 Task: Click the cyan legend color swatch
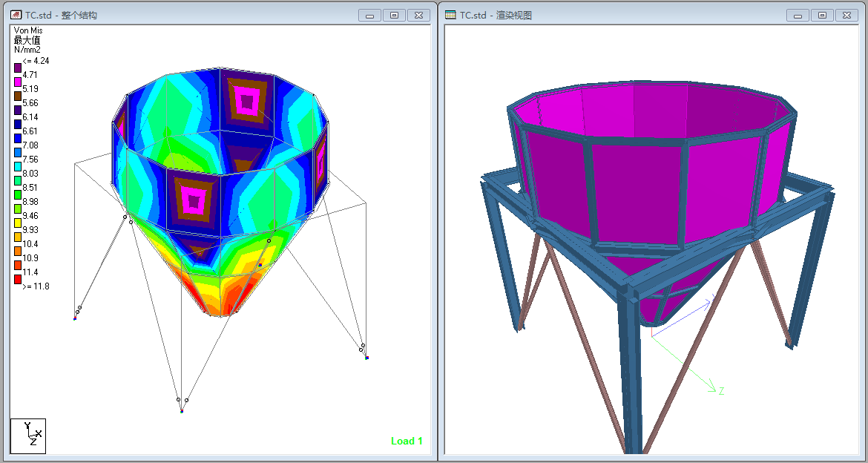[18, 166]
